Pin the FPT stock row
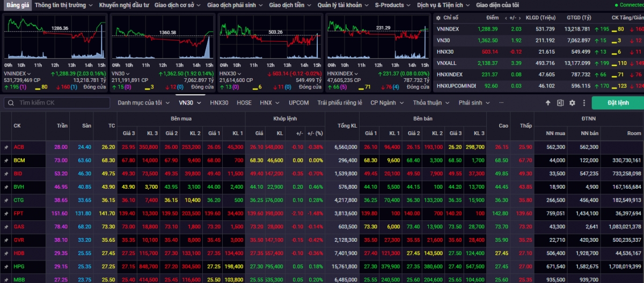Screen dimensions: 644x283 click(6, 213)
